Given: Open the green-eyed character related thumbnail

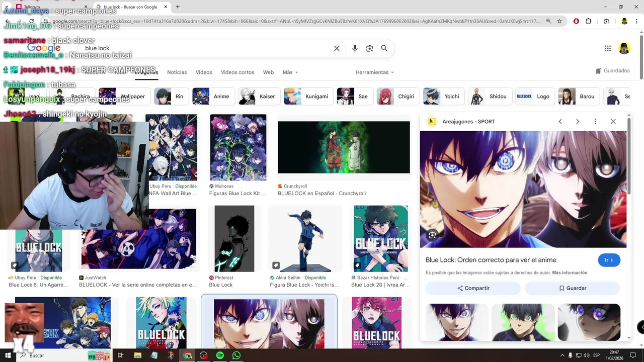Looking at the screenshot, I should point(523,322).
